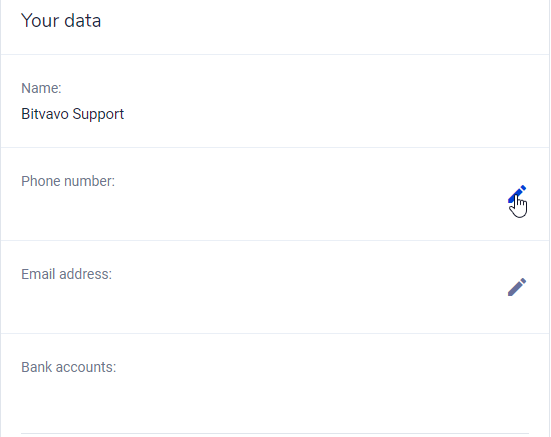Click the 'Email address:' label
This screenshot has width=551, height=437.
click(x=66, y=274)
